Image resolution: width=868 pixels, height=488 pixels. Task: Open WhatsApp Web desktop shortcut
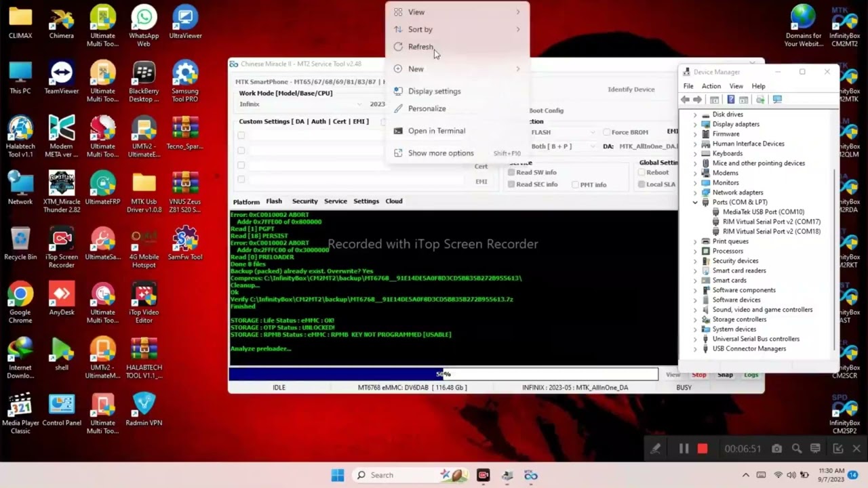click(144, 26)
